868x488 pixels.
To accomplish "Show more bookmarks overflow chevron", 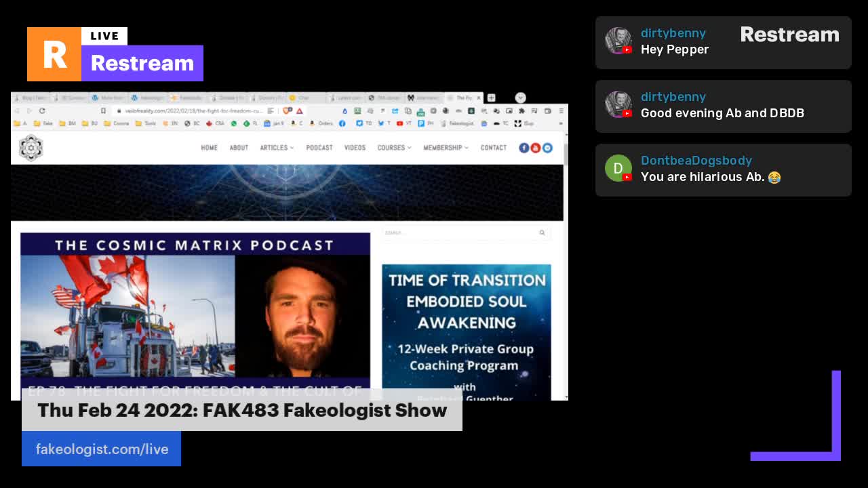I will 561,123.
